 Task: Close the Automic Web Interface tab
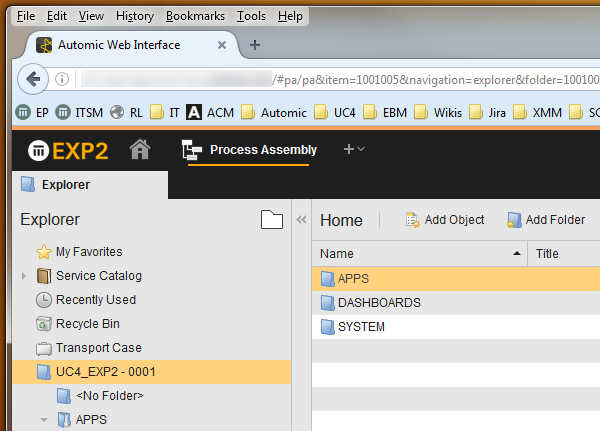[222, 45]
